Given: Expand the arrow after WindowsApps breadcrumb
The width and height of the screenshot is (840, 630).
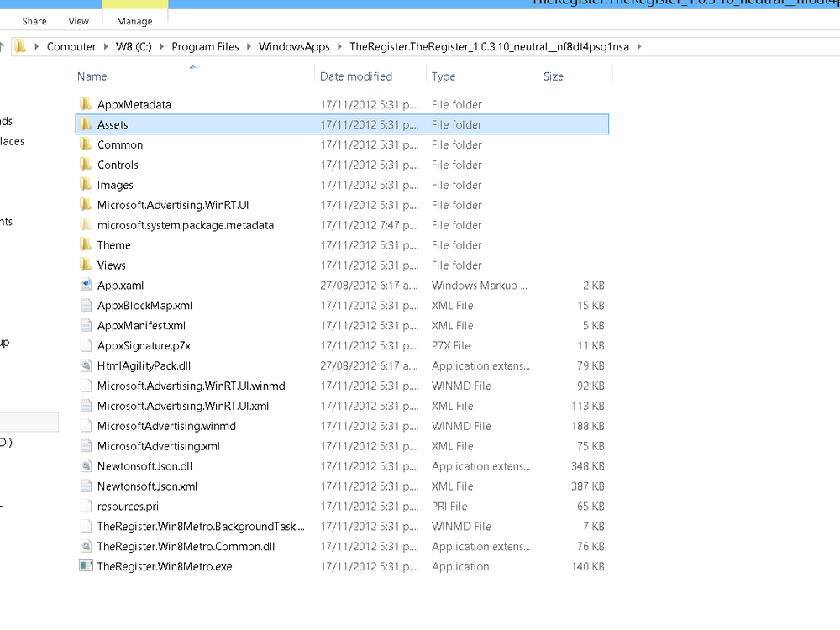Looking at the screenshot, I should (x=339, y=46).
